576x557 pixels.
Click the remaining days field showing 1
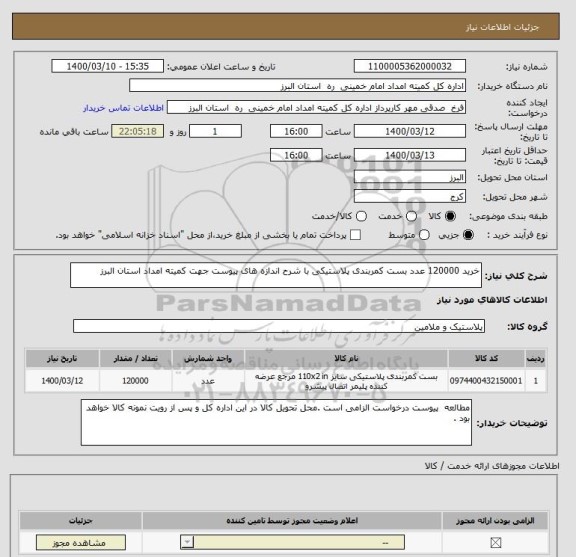click(x=215, y=131)
